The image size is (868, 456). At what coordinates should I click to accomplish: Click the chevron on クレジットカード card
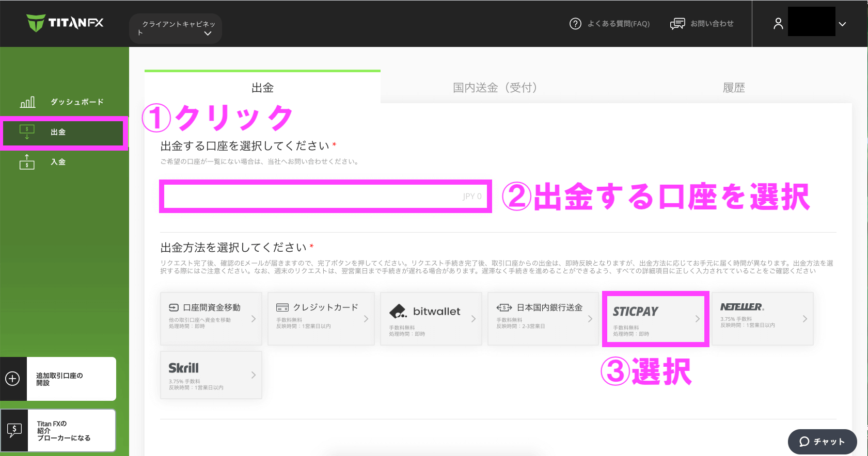click(366, 319)
